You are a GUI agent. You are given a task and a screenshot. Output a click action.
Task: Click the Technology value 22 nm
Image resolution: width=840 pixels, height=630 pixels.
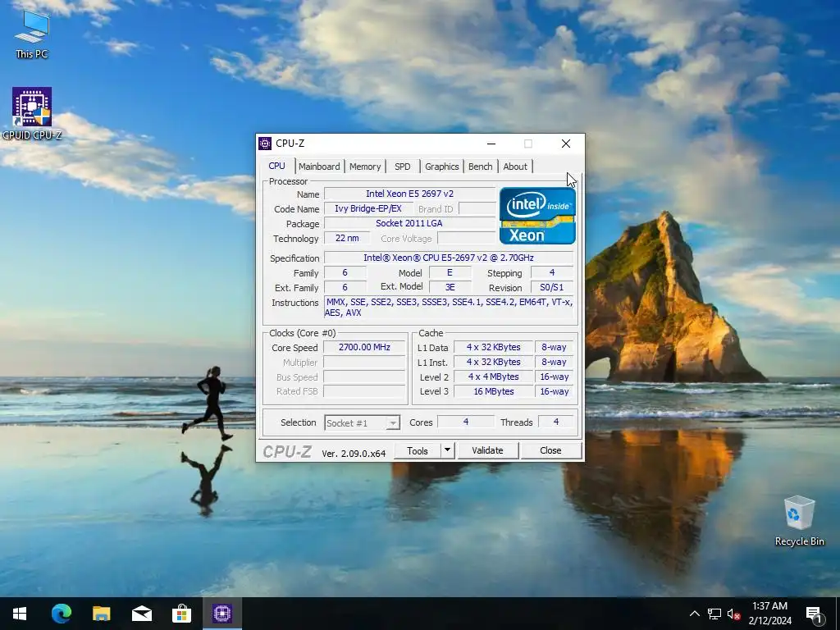tap(347, 239)
